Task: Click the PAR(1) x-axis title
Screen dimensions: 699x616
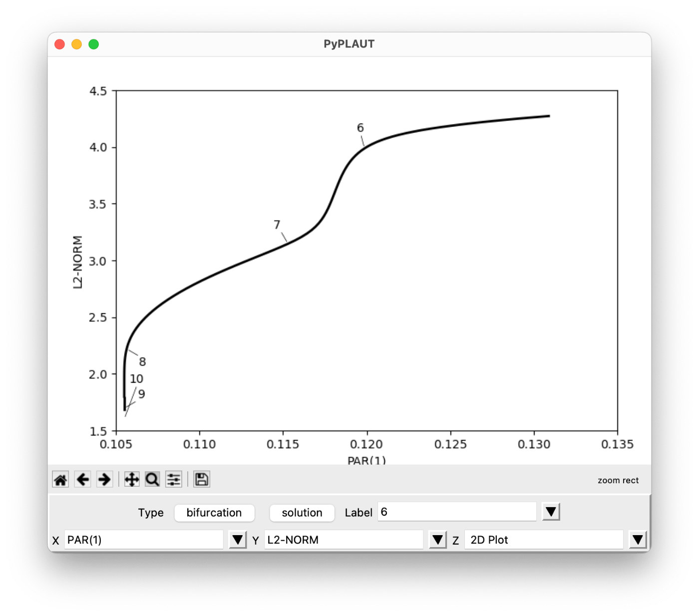Action: pyautogui.click(x=366, y=460)
